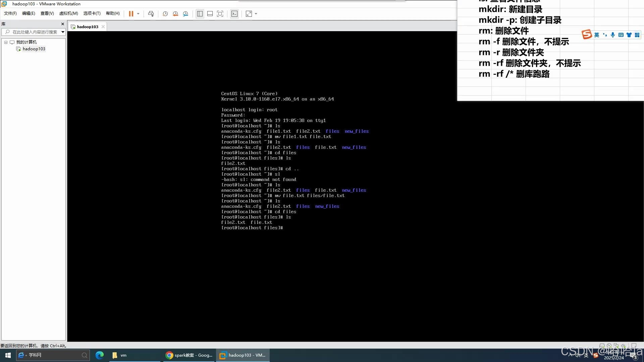Image resolution: width=644 pixels, height=362 pixels.
Task: Toggle the library sidebar view
Action: (x=200, y=14)
